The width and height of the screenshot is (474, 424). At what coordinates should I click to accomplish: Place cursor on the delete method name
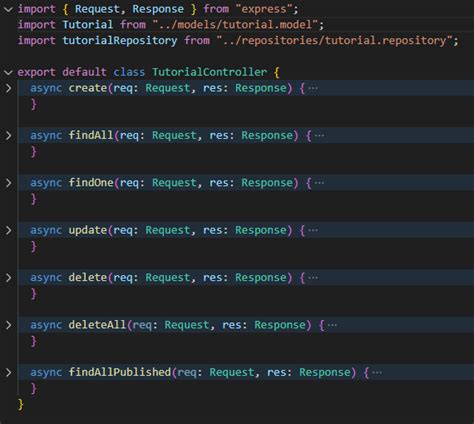pos(88,277)
